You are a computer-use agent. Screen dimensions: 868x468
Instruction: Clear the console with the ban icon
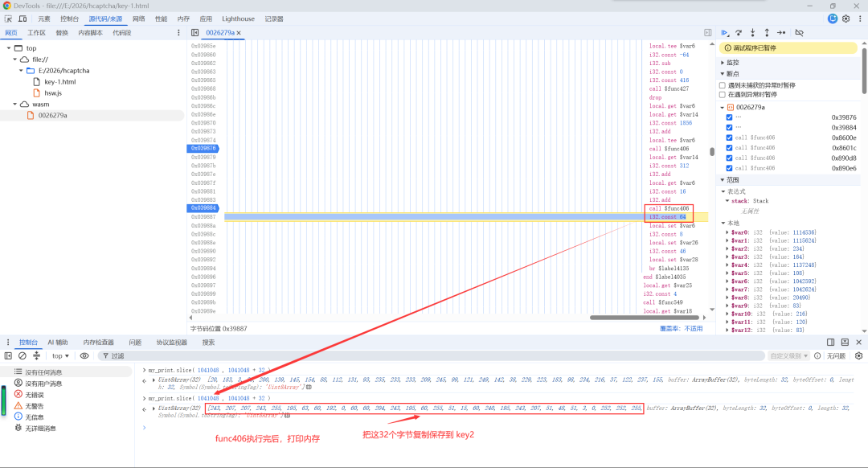[23, 355]
